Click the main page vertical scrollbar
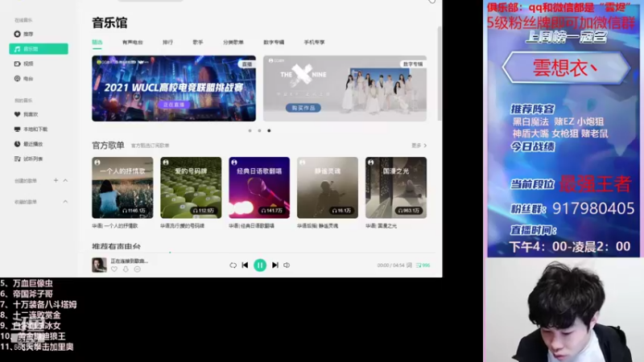Image resolution: width=644 pixels, height=362 pixels. tap(440, 74)
